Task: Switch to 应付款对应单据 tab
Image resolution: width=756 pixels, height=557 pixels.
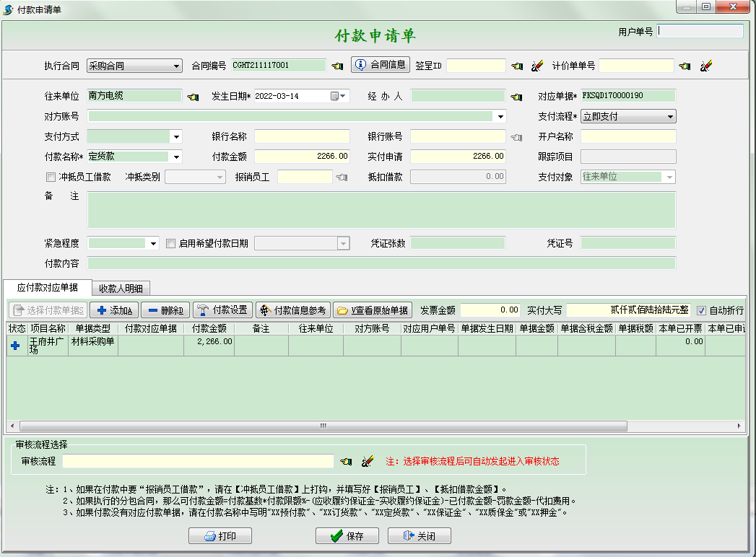Action: pyautogui.click(x=47, y=288)
